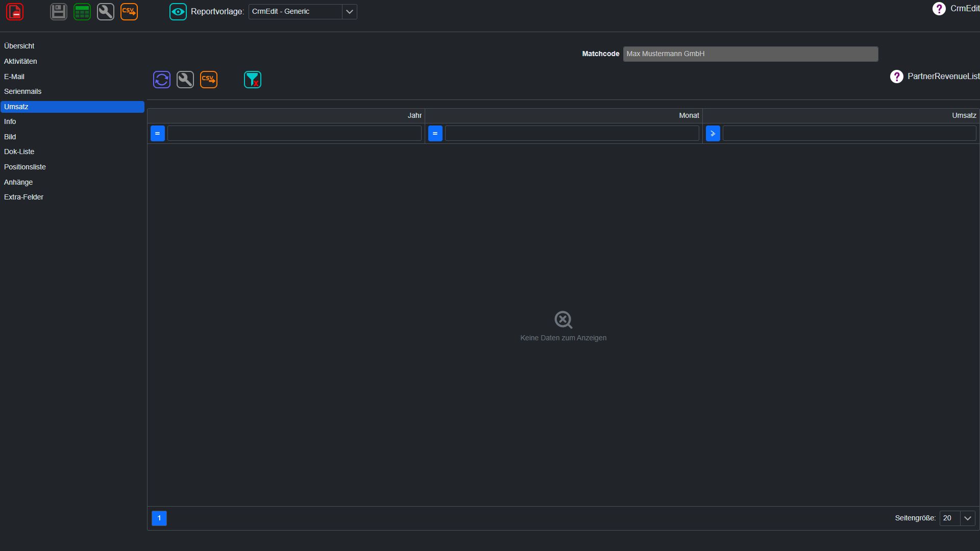Open the Seitengröße dropdown arrow
Viewport: 980px width, 551px height.
point(968,518)
